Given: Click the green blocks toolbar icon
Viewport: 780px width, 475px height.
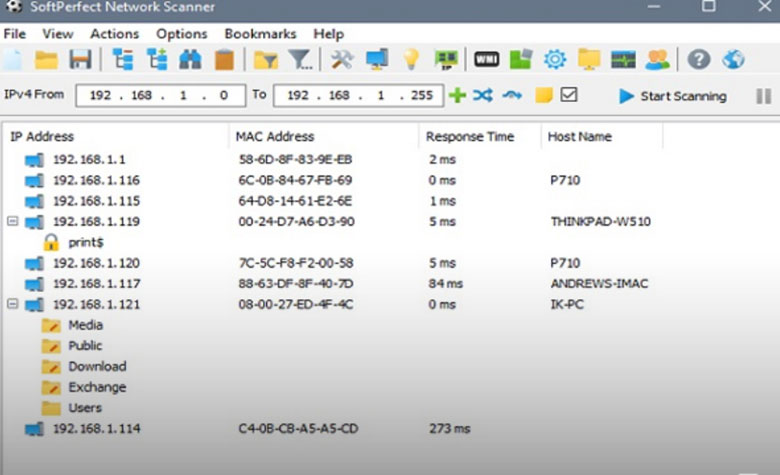Looking at the screenshot, I should (520, 60).
